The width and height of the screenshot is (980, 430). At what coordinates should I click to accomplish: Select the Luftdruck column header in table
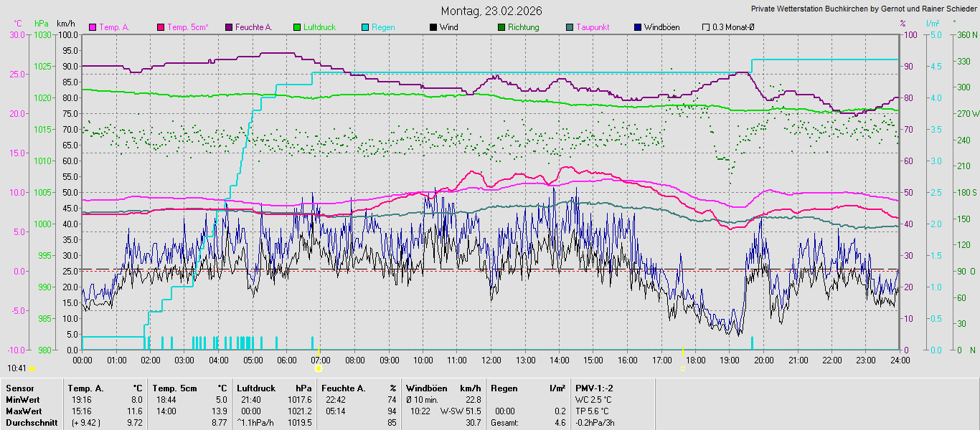[255, 388]
